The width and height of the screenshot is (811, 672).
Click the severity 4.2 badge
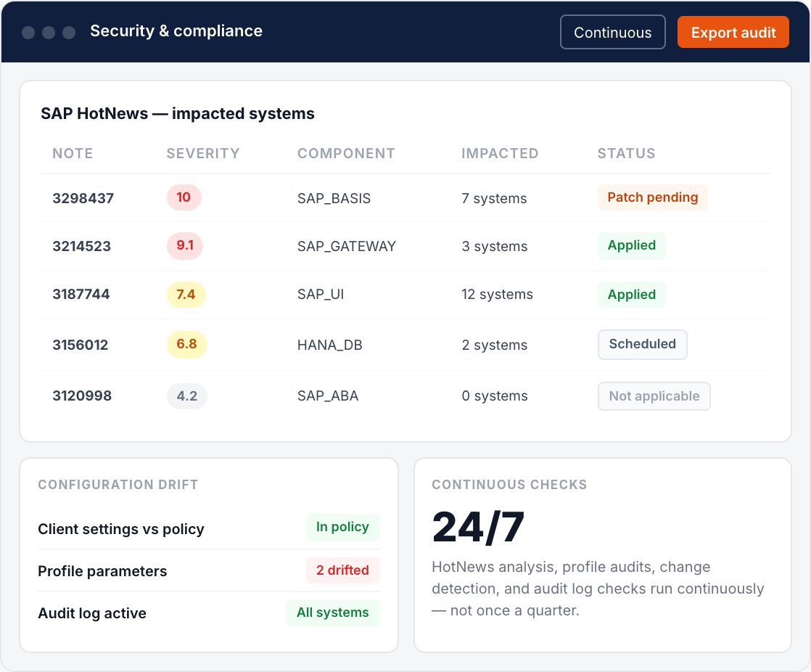pos(186,396)
